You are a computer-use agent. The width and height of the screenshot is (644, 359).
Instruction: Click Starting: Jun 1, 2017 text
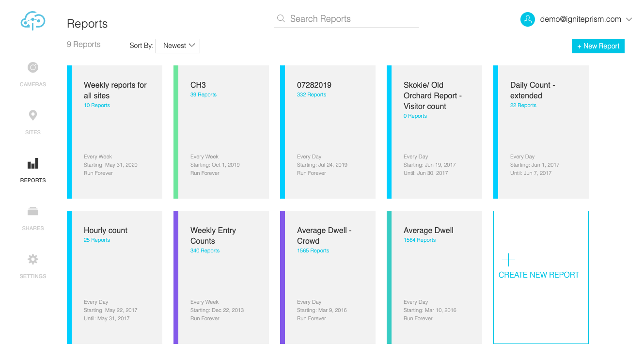point(535,165)
